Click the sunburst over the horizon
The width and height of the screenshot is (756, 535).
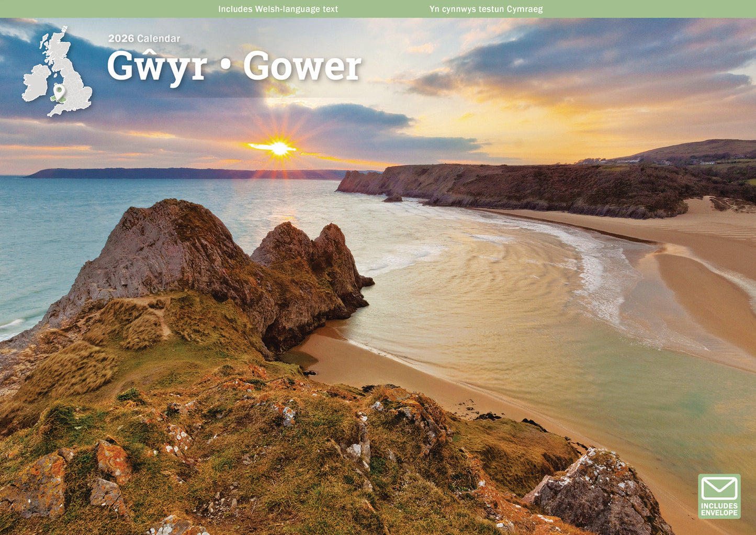[279, 148]
